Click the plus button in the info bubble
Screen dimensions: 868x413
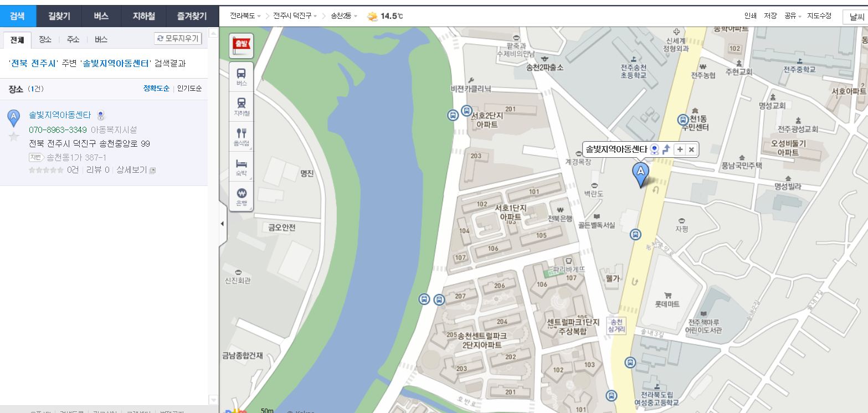(x=680, y=149)
